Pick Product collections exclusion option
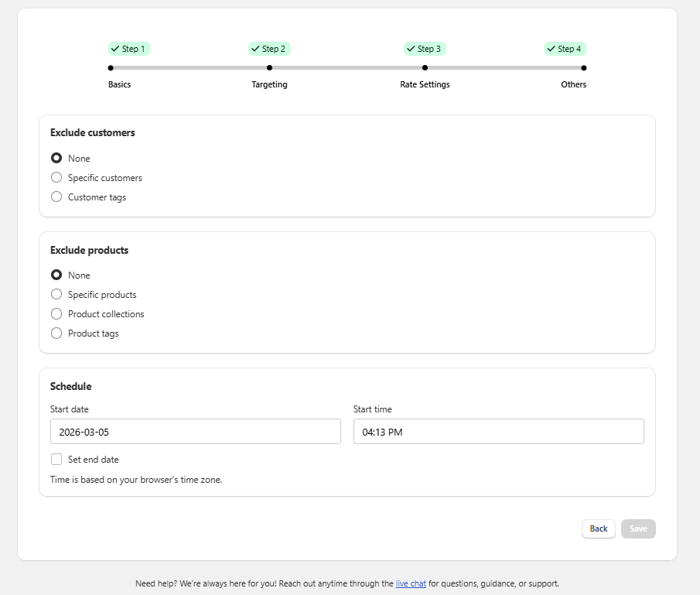 [56, 313]
